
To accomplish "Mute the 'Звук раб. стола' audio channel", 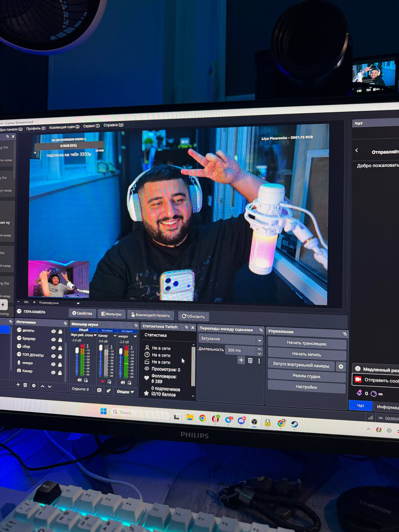I will (79, 380).
